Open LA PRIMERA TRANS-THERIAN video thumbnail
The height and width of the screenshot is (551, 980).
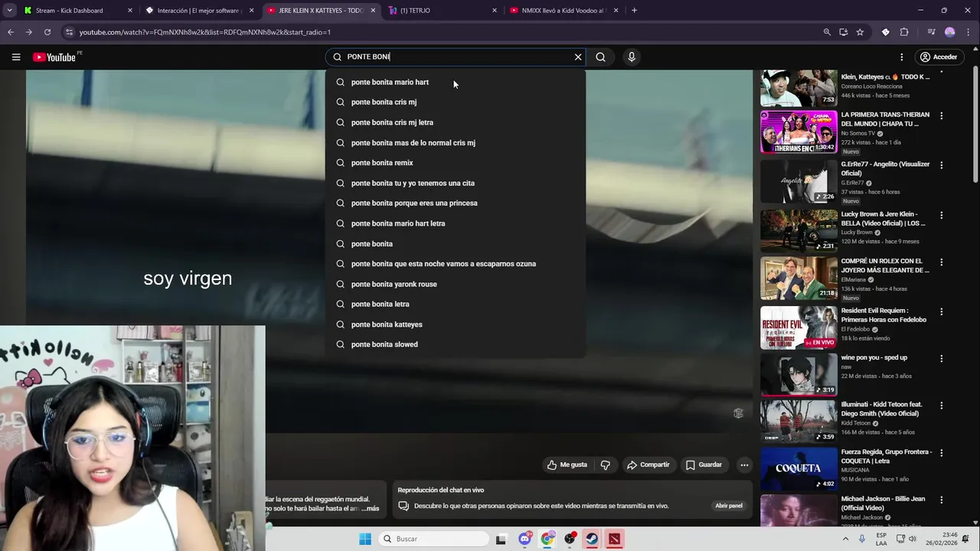click(799, 132)
